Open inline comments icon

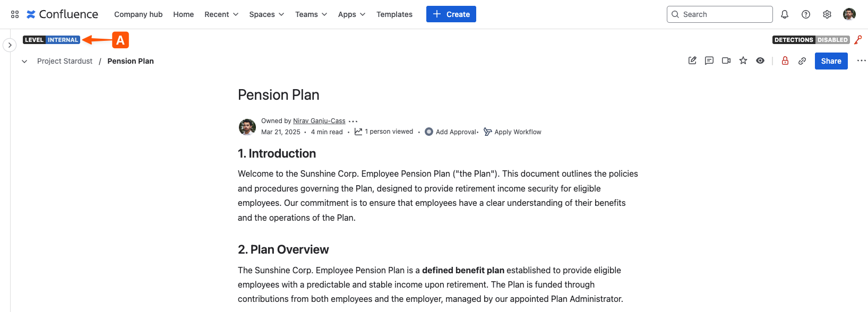(x=709, y=60)
